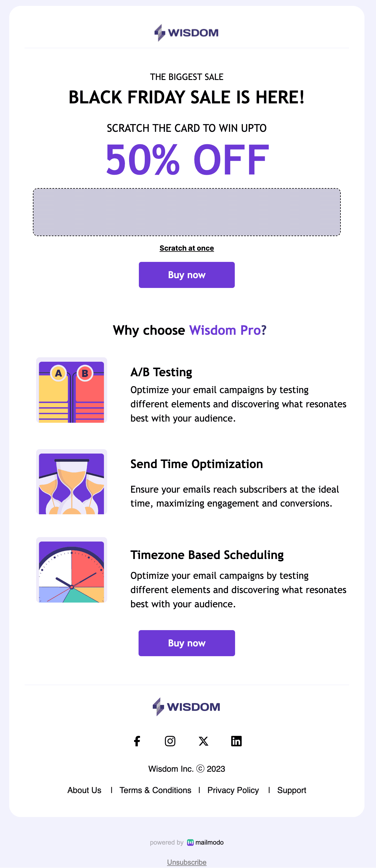This screenshot has height=868, width=376.
Task: Open the About Us footer link
Action: click(x=84, y=790)
